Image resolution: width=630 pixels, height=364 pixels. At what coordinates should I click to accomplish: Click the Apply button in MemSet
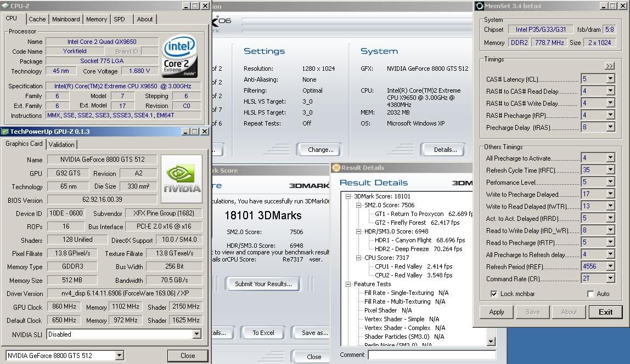(x=497, y=312)
